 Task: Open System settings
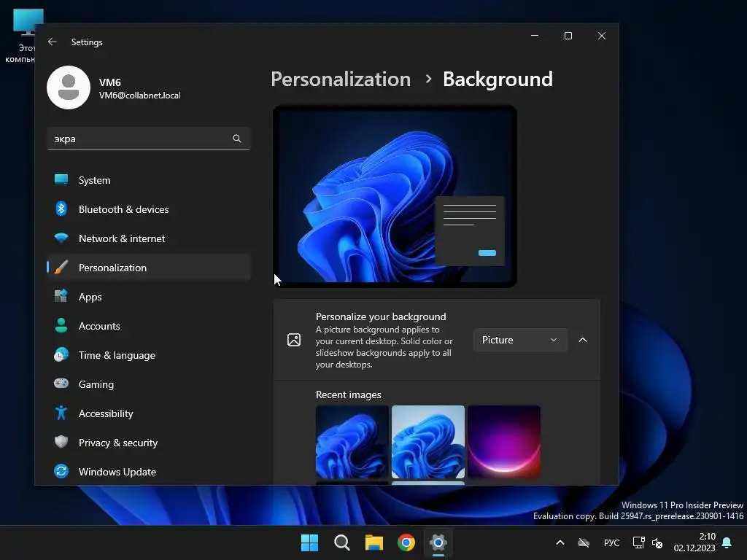pos(149,180)
